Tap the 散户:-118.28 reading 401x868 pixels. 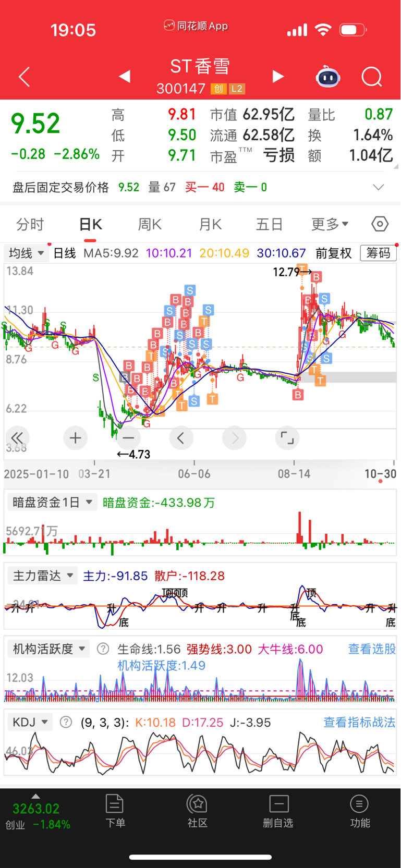point(190,576)
